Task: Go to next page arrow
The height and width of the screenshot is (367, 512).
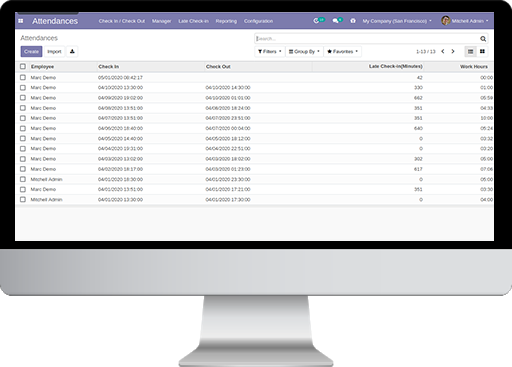Action: (453, 51)
